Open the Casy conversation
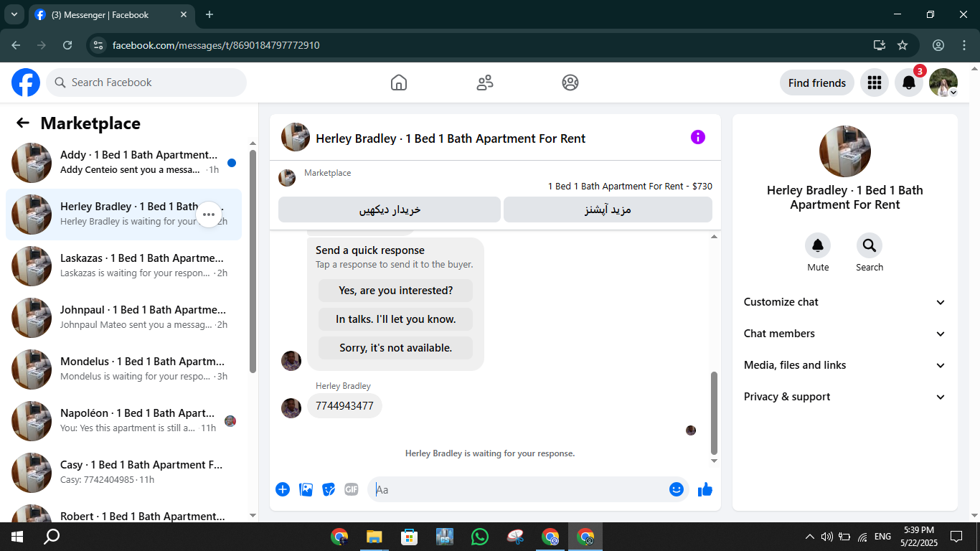 [123, 473]
